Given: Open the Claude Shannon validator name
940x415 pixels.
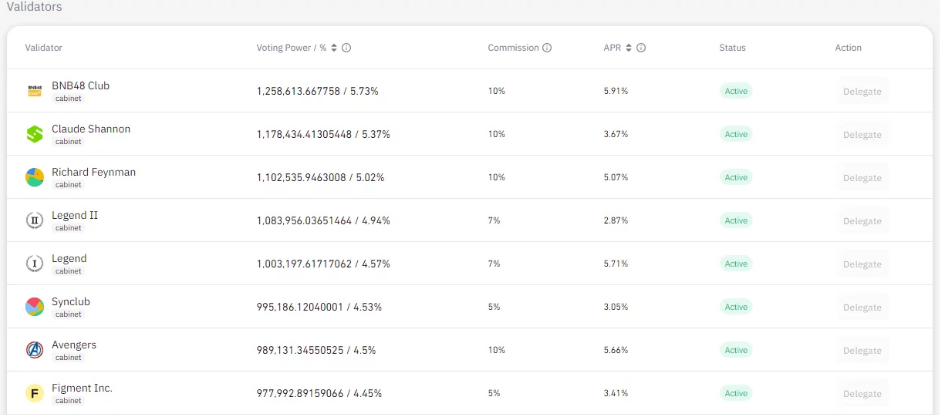Looking at the screenshot, I should click(91, 129).
